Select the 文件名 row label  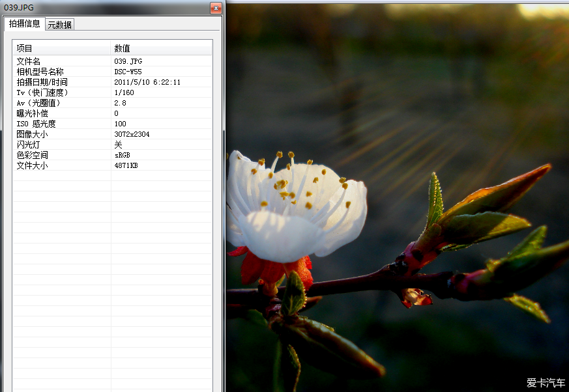[x=28, y=61]
